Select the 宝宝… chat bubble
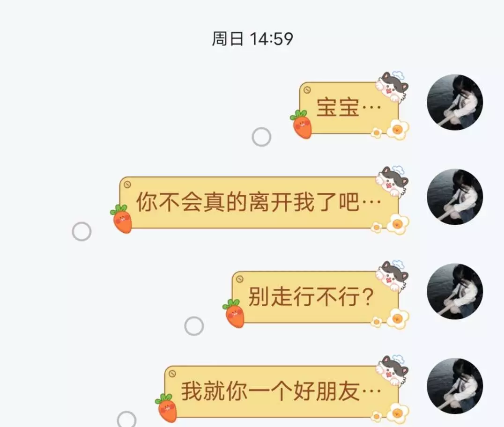 tap(349, 108)
